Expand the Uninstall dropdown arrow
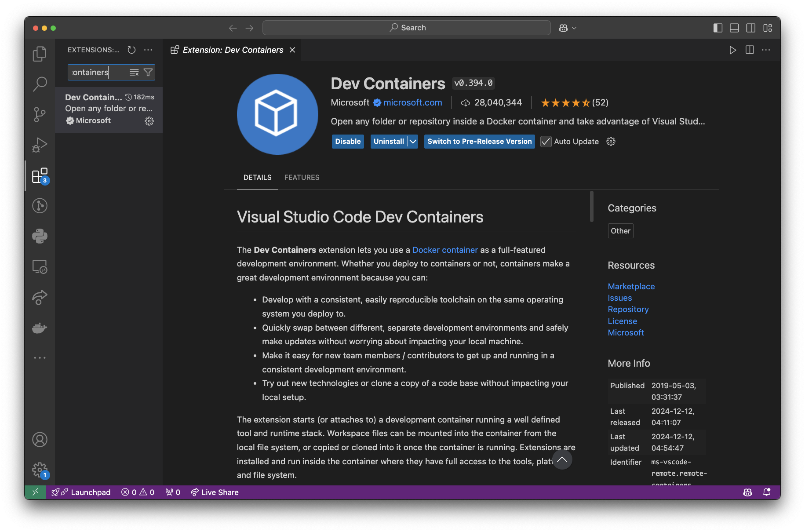This screenshot has width=805, height=532. coord(413,141)
